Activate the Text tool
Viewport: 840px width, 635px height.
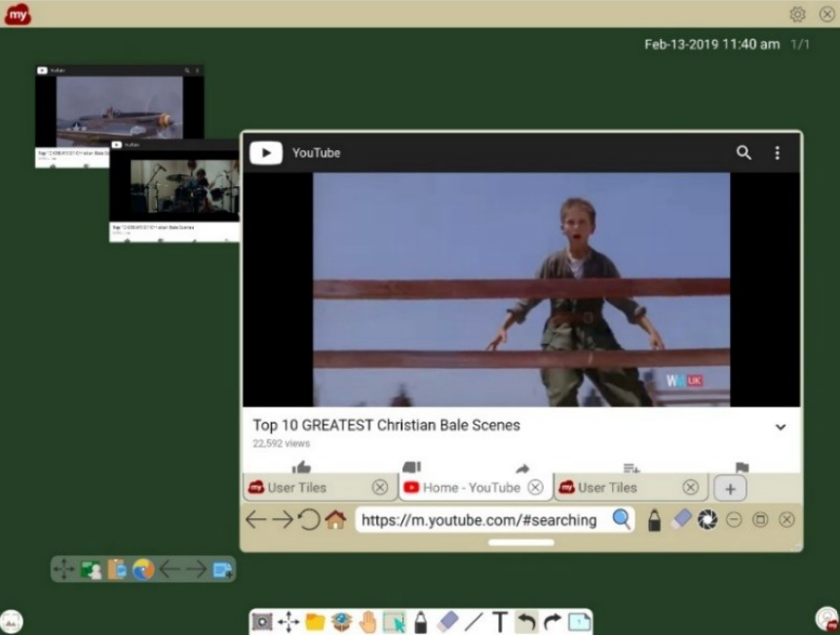tap(500, 622)
